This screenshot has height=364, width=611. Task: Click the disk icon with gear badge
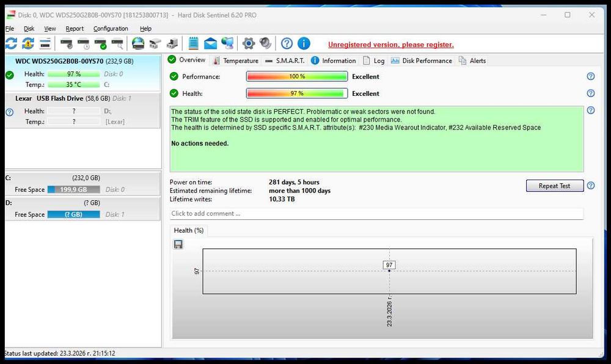67,43
